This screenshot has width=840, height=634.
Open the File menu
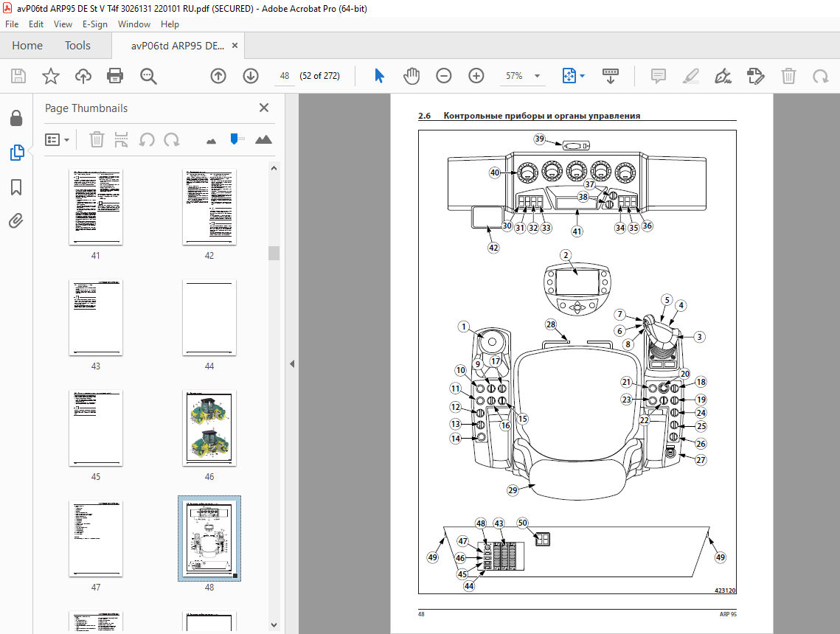(12, 24)
